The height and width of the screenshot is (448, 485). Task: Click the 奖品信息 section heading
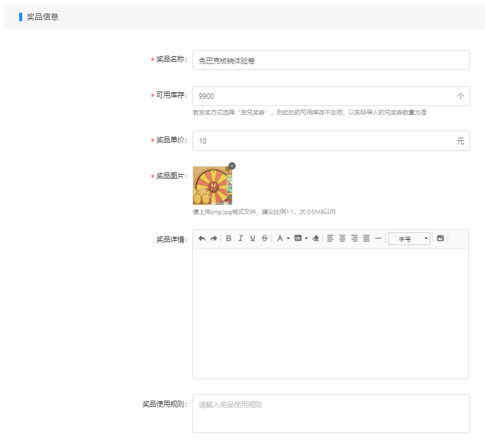tap(43, 17)
